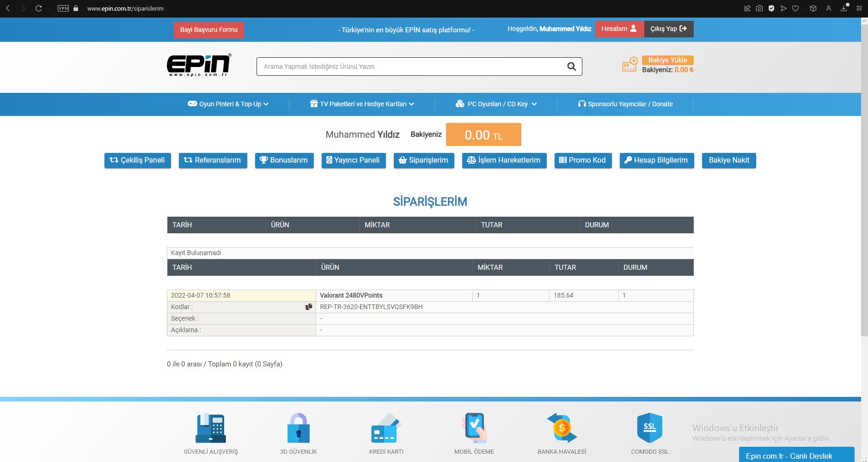
Task: Click the Açıklama row label
Action: pyautogui.click(x=186, y=330)
